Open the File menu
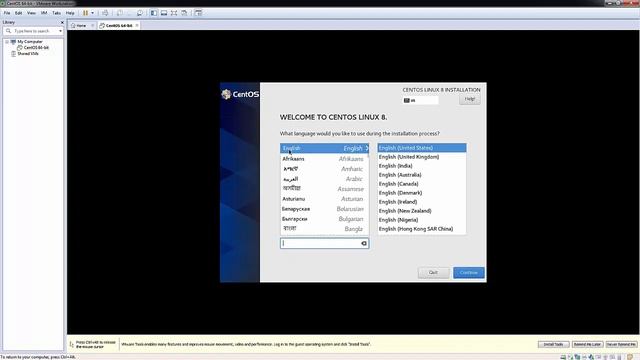The width and height of the screenshot is (640, 360). [7, 13]
